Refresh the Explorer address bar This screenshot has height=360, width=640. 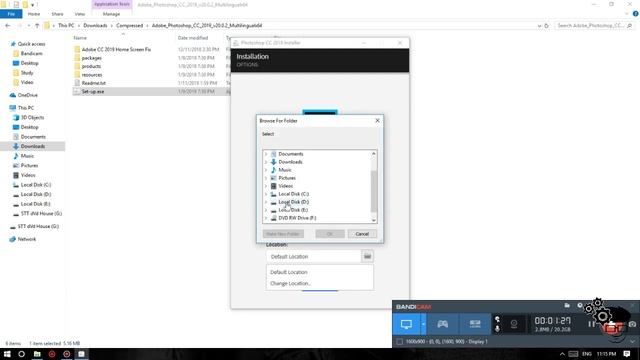[x=547, y=25]
